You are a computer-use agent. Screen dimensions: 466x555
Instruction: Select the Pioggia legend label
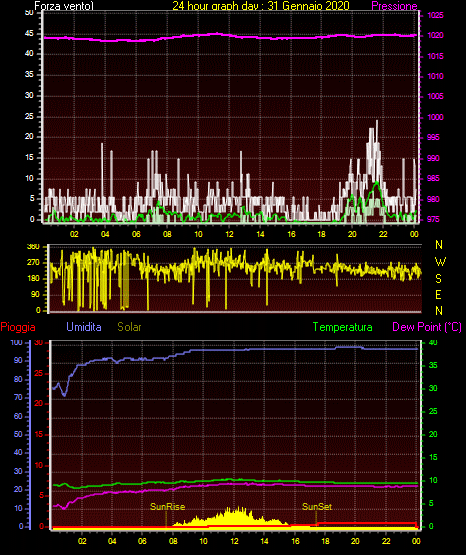[18, 327]
